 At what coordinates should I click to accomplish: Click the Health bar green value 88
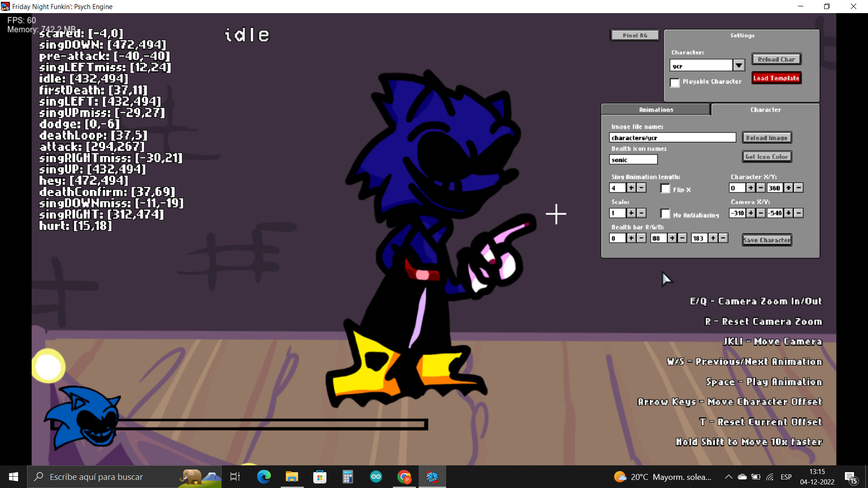tap(658, 238)
